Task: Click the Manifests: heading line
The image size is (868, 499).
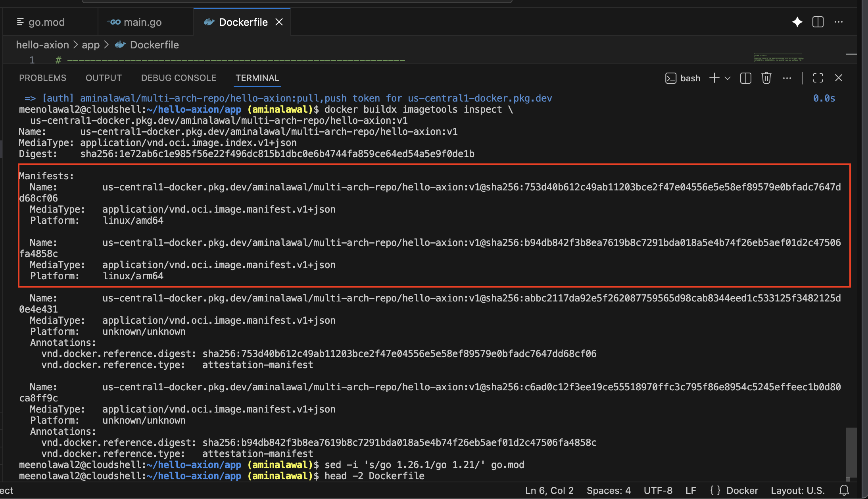Action: (46, 176)
